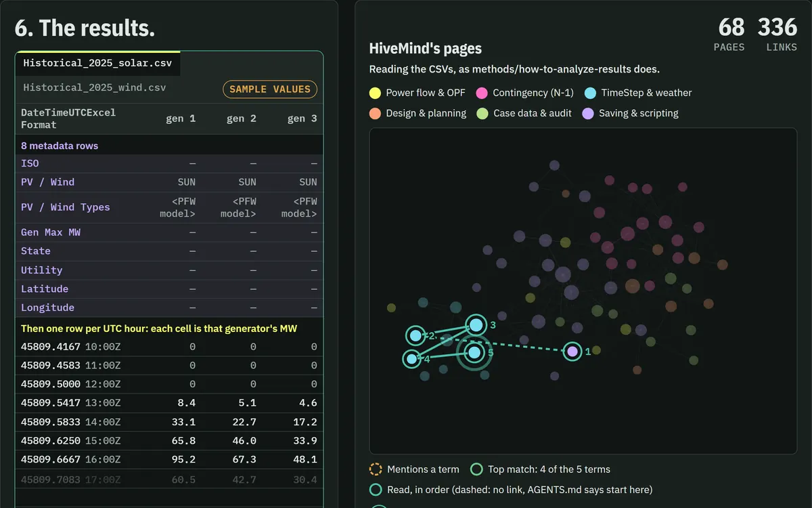The height and width of the screenshot is (508, 812).
Task: Click the DateTimeUTCExcel Format column header
Action: tap(68, 119)
